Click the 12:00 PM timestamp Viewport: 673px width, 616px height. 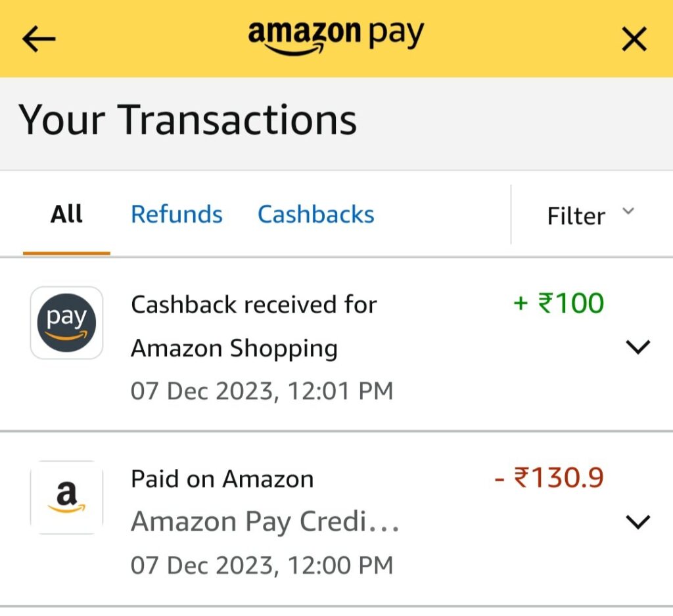262,565
